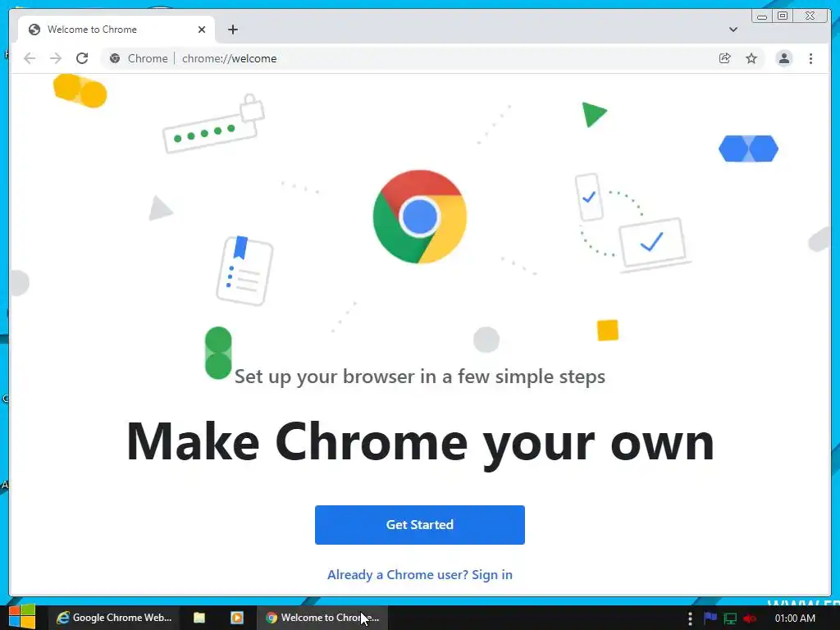Close the Welcome to Chrome tab
Screen dimensions: 840x630
202,30
